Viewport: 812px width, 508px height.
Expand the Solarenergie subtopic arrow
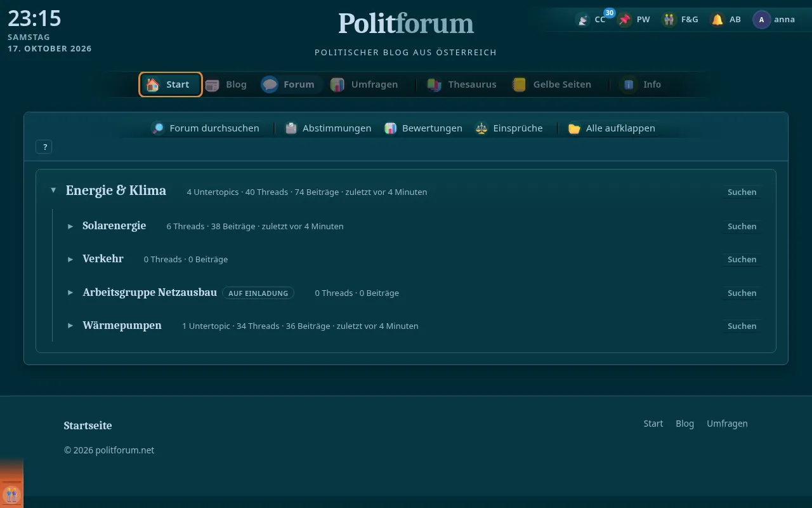(x=70, y=226)
